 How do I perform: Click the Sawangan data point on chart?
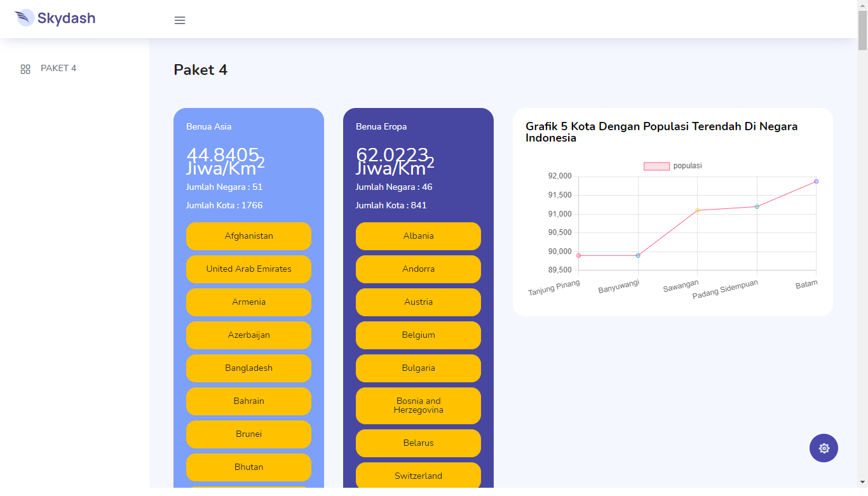[x=697, y=210]
